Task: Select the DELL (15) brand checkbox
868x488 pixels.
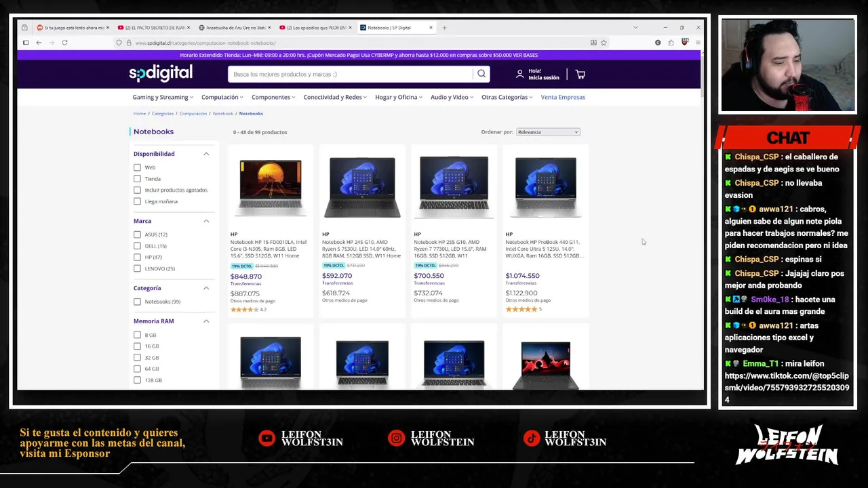Action: [x=137, y=246]
